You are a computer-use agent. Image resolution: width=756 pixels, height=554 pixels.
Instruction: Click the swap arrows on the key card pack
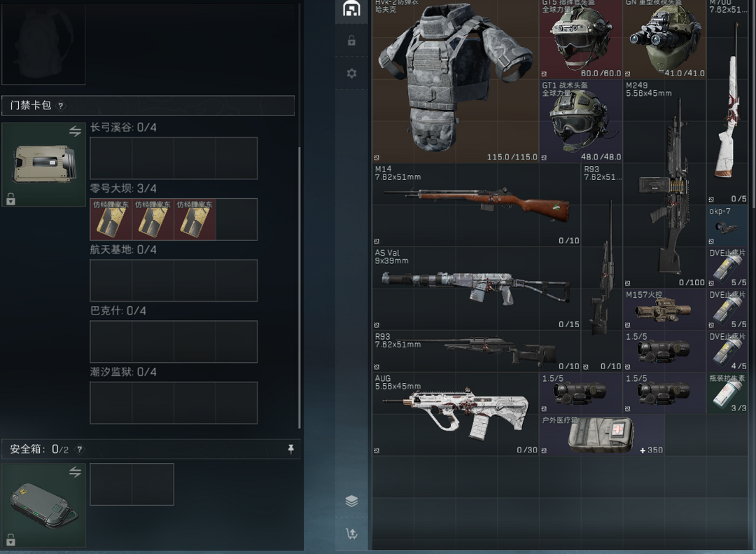tap(75, 131)
